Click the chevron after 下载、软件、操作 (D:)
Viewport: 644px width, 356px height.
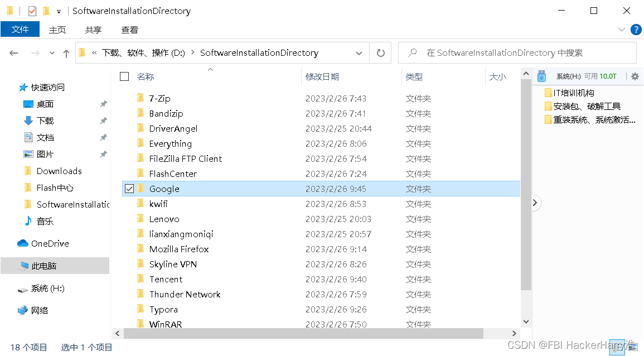click(x=192, y=52)
